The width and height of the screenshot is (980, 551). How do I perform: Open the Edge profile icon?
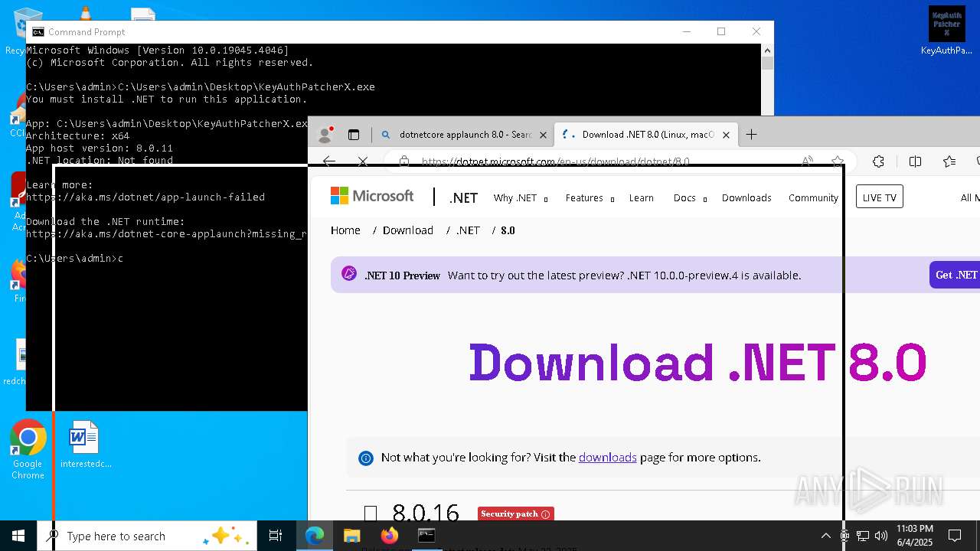326,135
